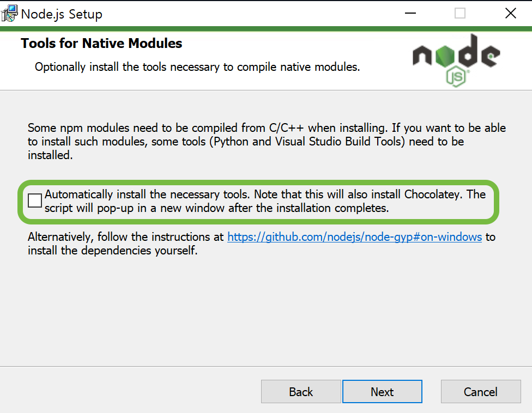Minimize the Node.js Setup window
The height and width of the screenshot is (413, 532).
tap(410, 13)
